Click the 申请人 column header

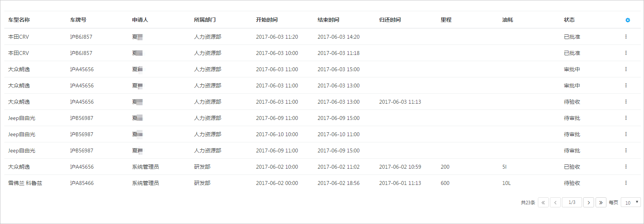click(x=140, y=20)
